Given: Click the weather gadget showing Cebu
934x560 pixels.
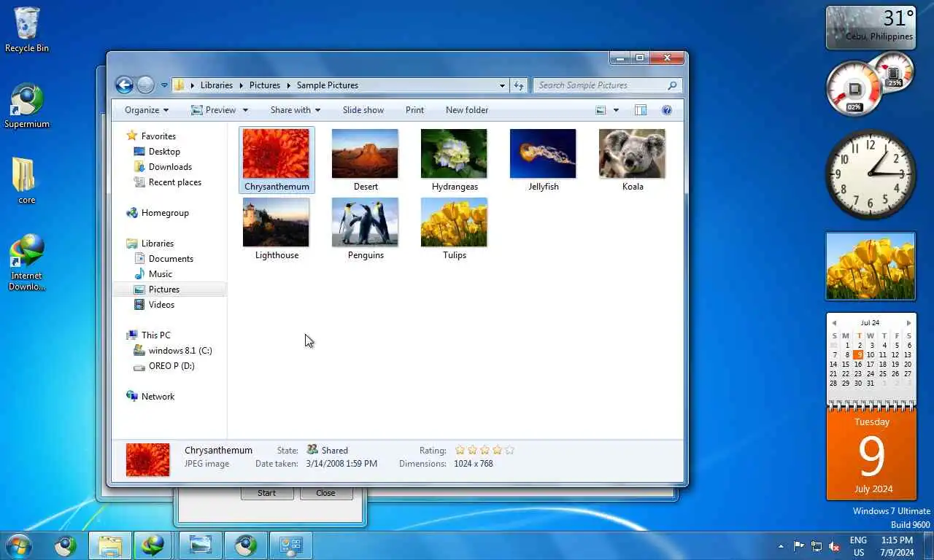Looking at the screenshot, I should click(871, 28).
